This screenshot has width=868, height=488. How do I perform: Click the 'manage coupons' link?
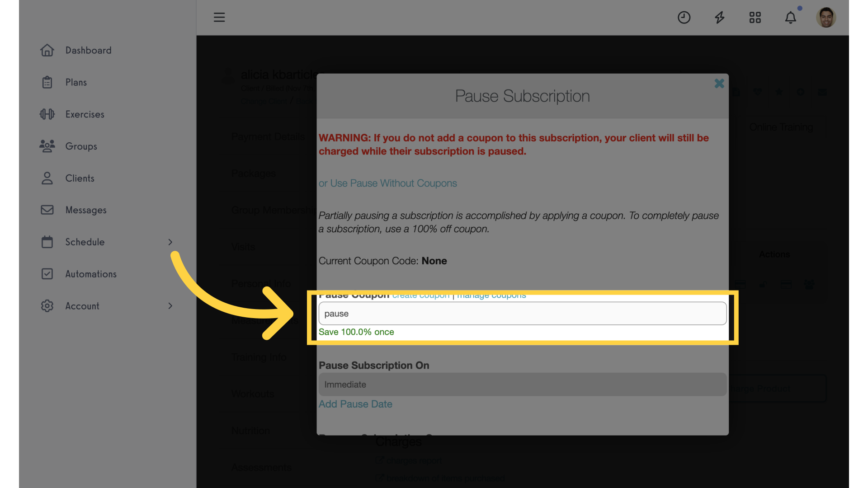[491, 294]
